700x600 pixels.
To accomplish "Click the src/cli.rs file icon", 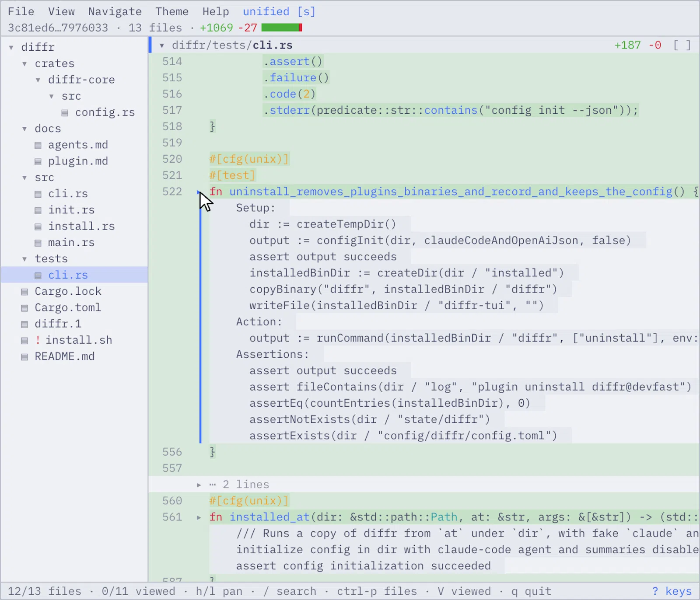I will (38, 194).
